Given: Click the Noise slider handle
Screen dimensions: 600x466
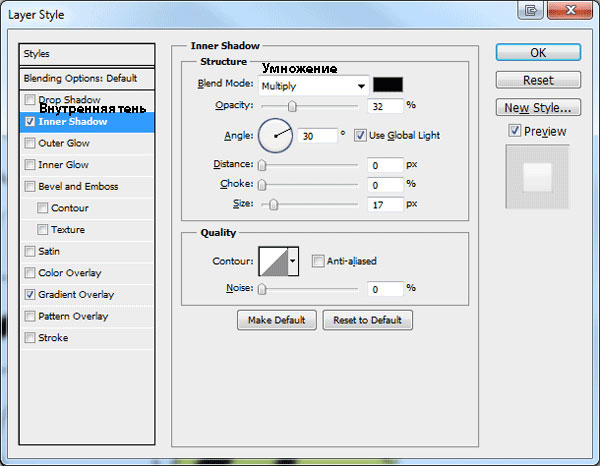Looking at the screenshot, I should (x=262, y=289).
